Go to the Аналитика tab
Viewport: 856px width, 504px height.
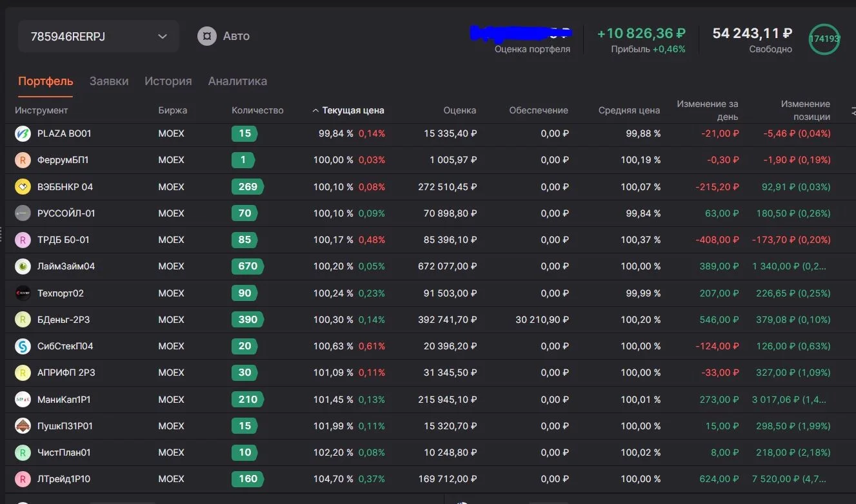[237, 81]
